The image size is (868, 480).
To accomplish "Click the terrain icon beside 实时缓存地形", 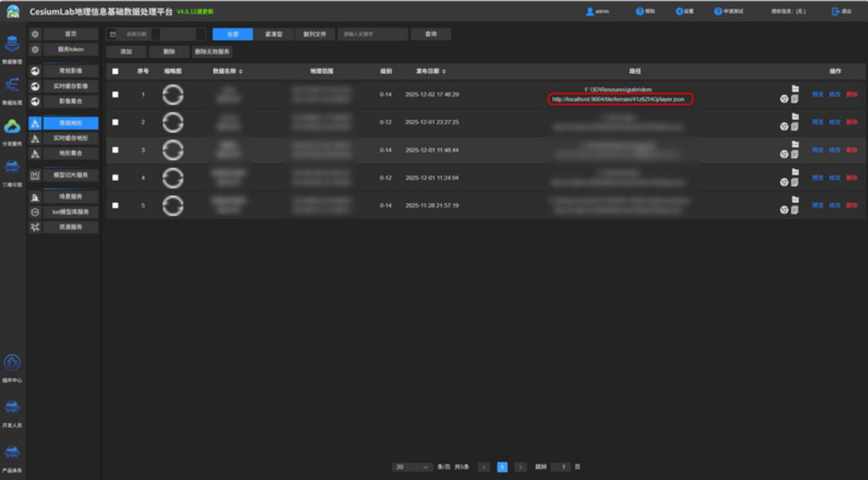I will tap(35, 138).
